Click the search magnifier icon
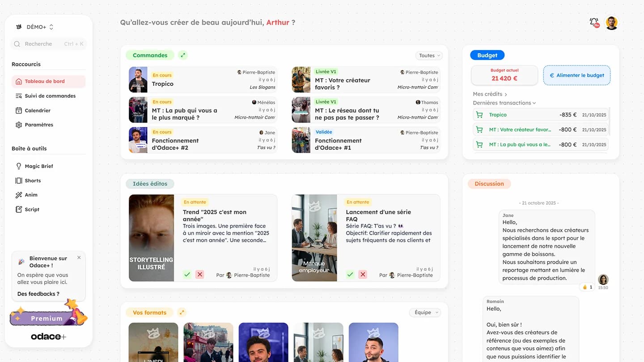This screenshot has height=362, width=644. click(17, 44)
